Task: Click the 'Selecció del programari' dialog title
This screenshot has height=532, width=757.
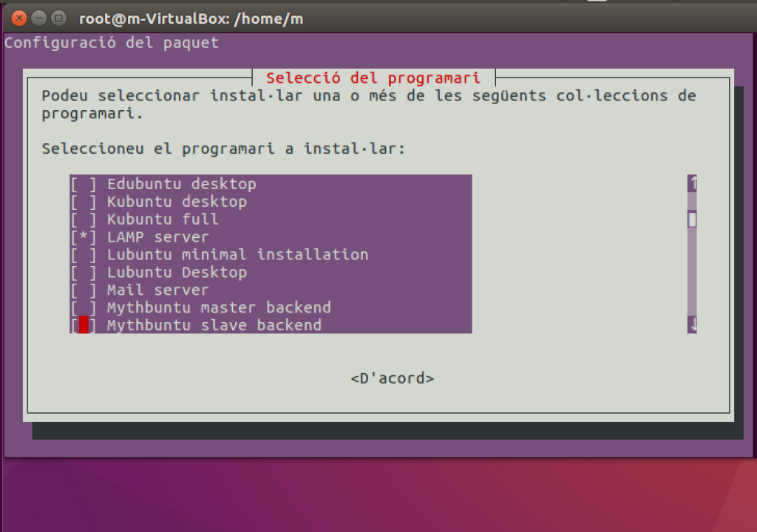Action: point(373,78)
